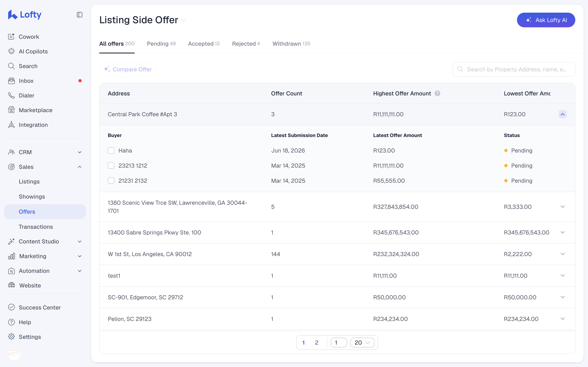
Task: Switch to the Withdrawn offers tab
Action: (291, 44)
